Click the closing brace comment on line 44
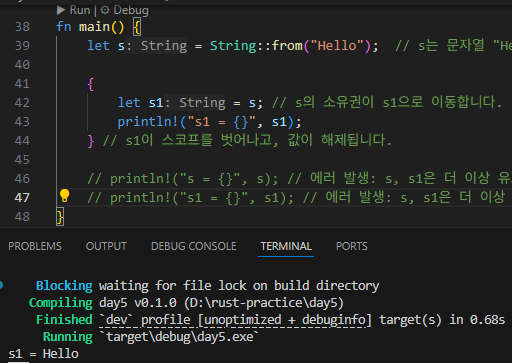The image size is (512, 363). (247, 140)
